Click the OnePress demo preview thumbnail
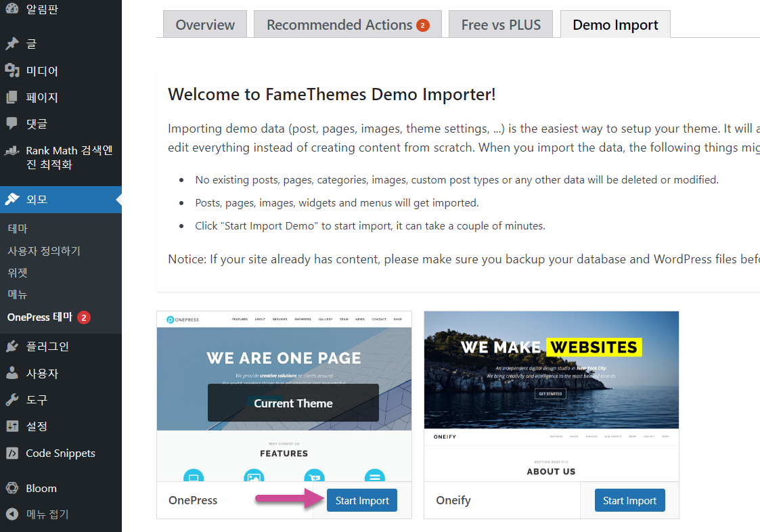The height and width of the screenshot is (532, 760). (x=284, y=396)
